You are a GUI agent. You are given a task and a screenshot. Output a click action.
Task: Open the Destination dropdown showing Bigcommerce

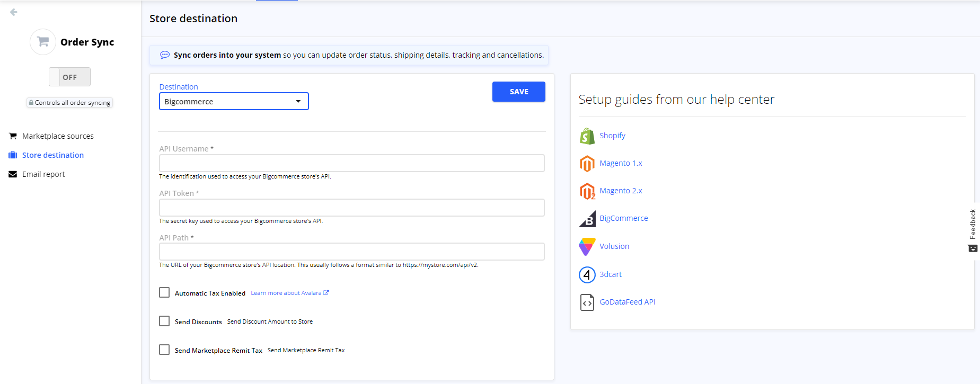coord(234,102)
